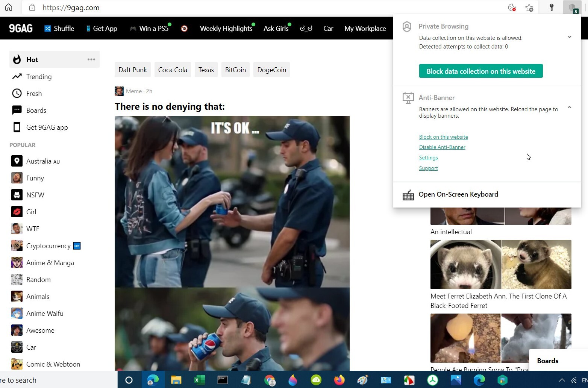Select the BitCoin tag
Image resolution: width=588 pixels, height=388 pixels.
click(x=235, y=70)
